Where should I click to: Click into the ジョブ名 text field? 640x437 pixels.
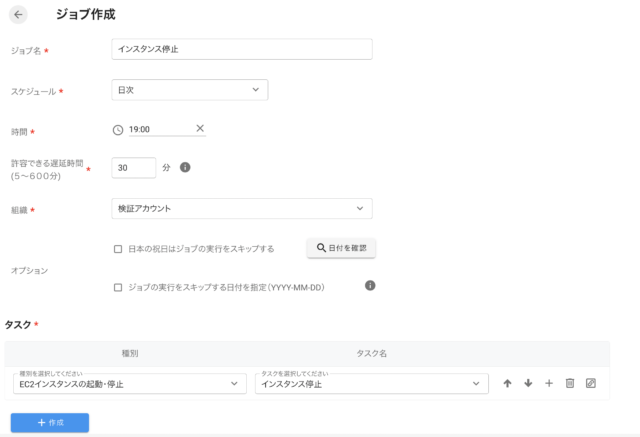tap(241, 49)
